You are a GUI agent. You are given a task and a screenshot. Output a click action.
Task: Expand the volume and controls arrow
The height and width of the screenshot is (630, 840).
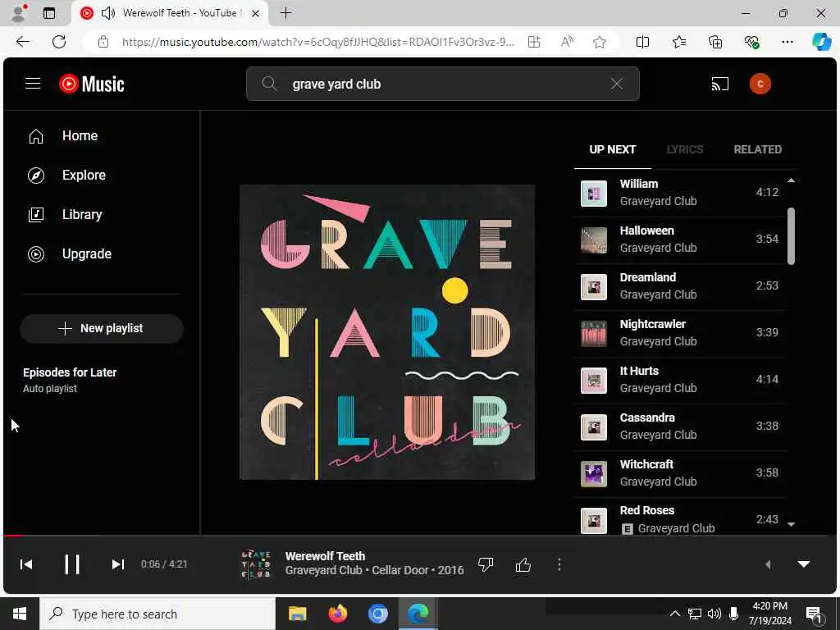pyautogui.click(x=768, y=564)
